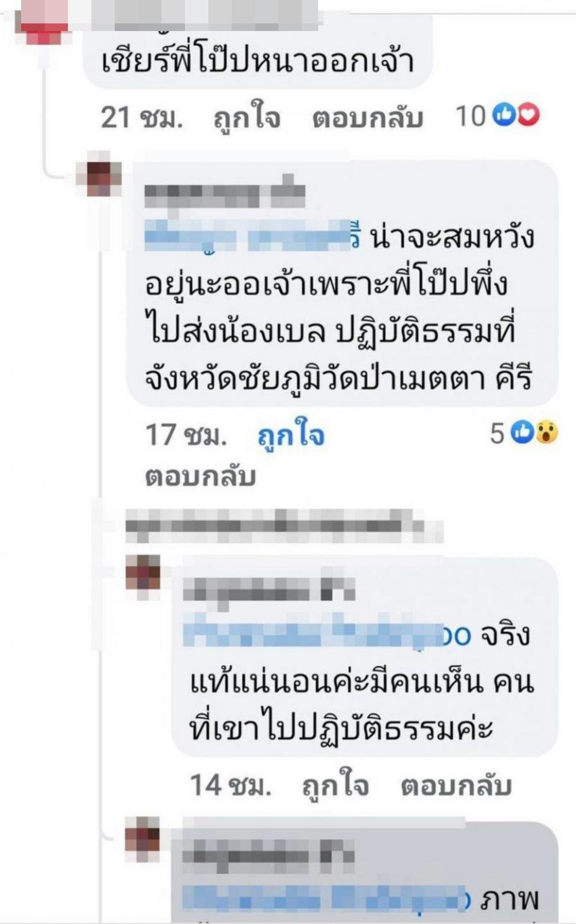Click the blue like reaction icon beside count 5
This screenshot has width=576, height=924.
(x=523, y=433)
